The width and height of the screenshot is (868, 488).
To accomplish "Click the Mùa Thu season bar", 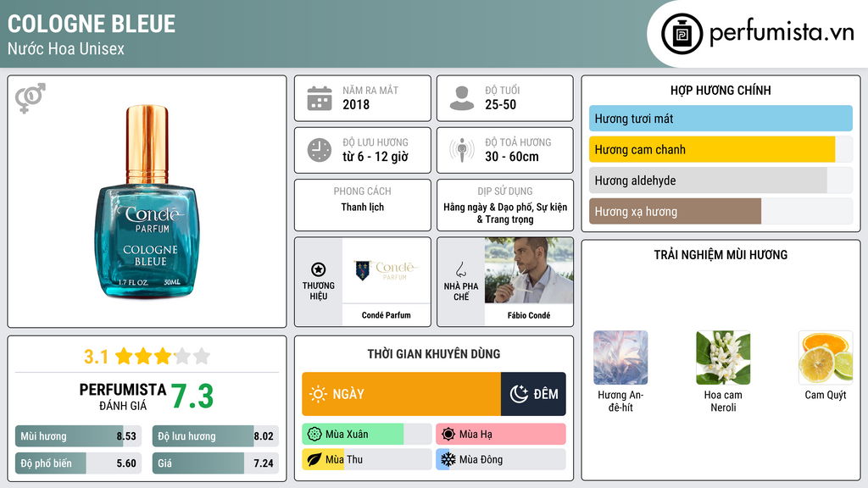I will coord(366,460).
